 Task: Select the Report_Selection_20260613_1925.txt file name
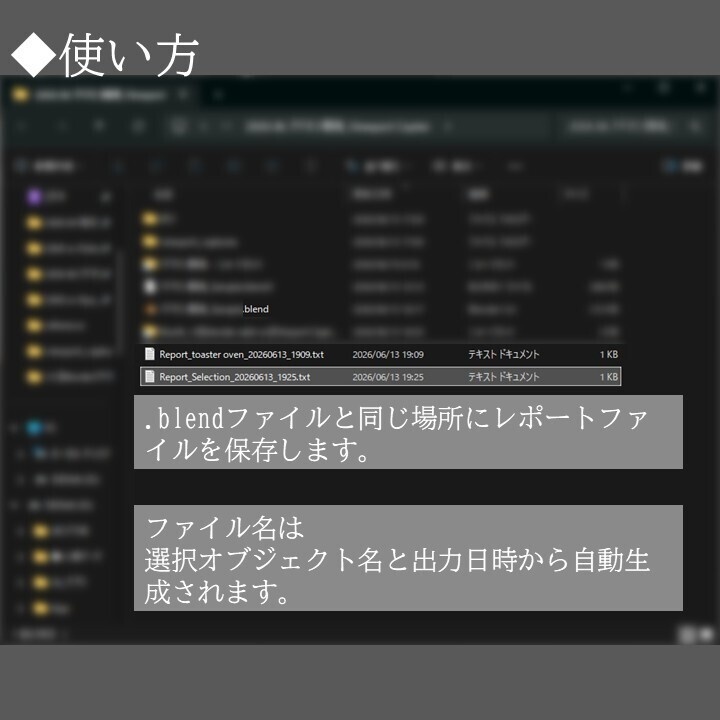[235, 377]
